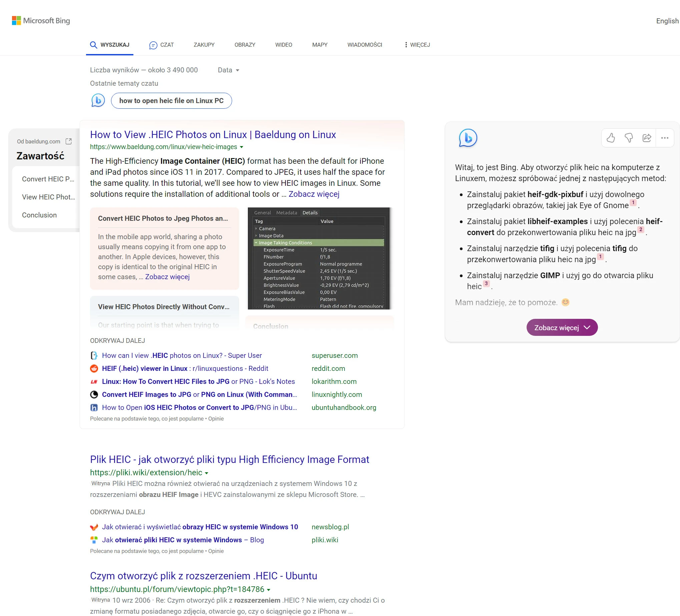The image size is (680, 616).
Task: Click 'Od baeldung.com' source label
Action: click(38, 141)
